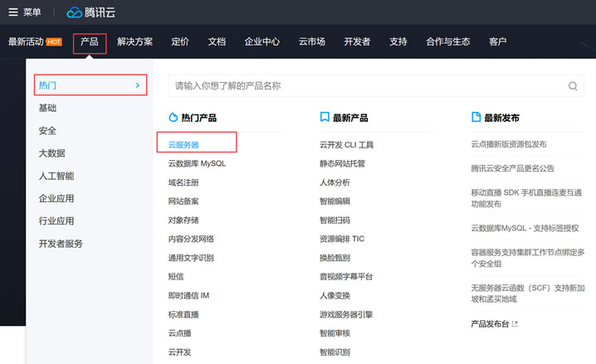The image size is (596, 364).
Task: Open the 腾讯云安全产品更名公告 announcement
Action: (x=513, y=168)
